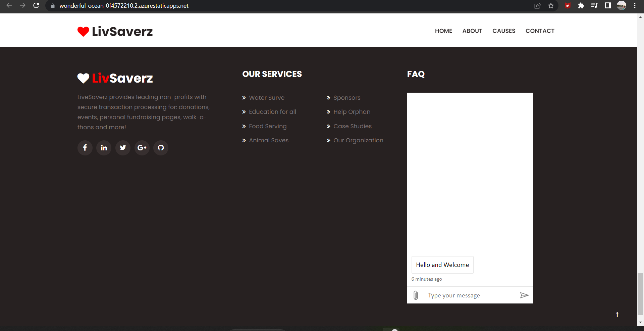Click the page vertical scrollbar thumb
This screenshot has height=331, width=644.
click(640, 294)
